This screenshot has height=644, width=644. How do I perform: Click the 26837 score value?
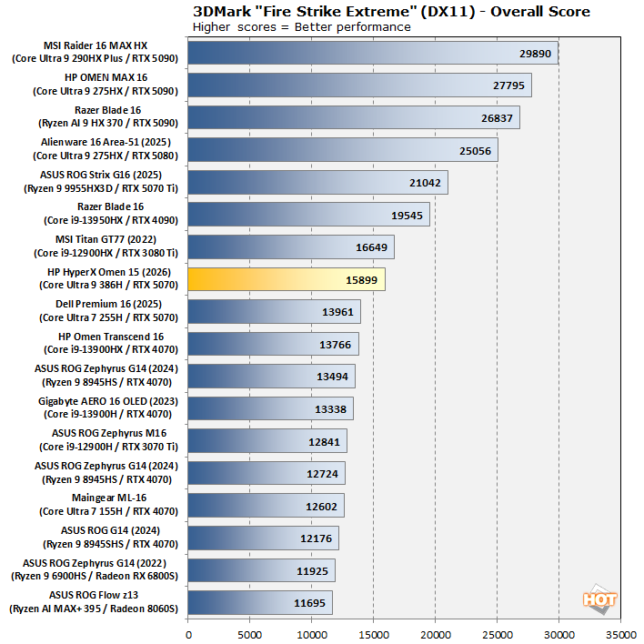tap(497, 118)
